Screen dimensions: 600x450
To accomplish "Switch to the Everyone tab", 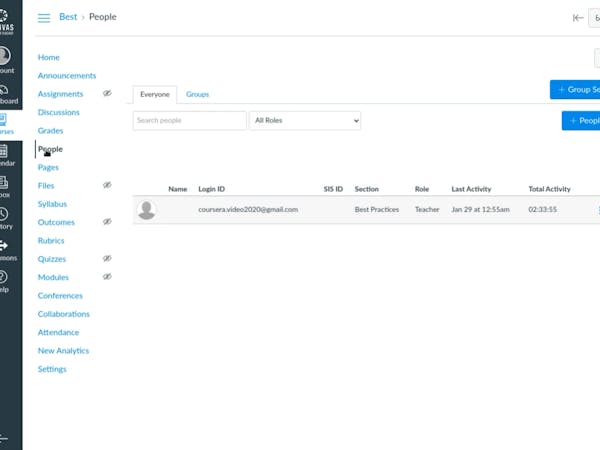I will [155, 95].
